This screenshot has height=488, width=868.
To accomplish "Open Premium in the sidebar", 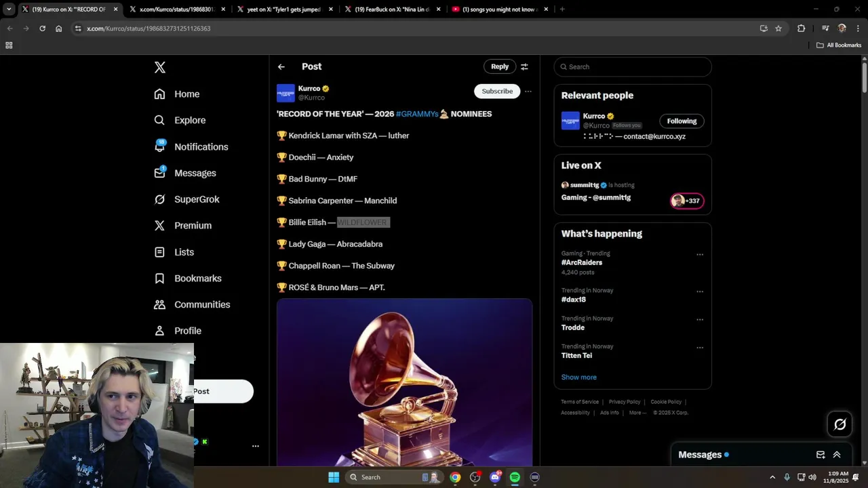I will pyautogui.click(x=183, y=226).
